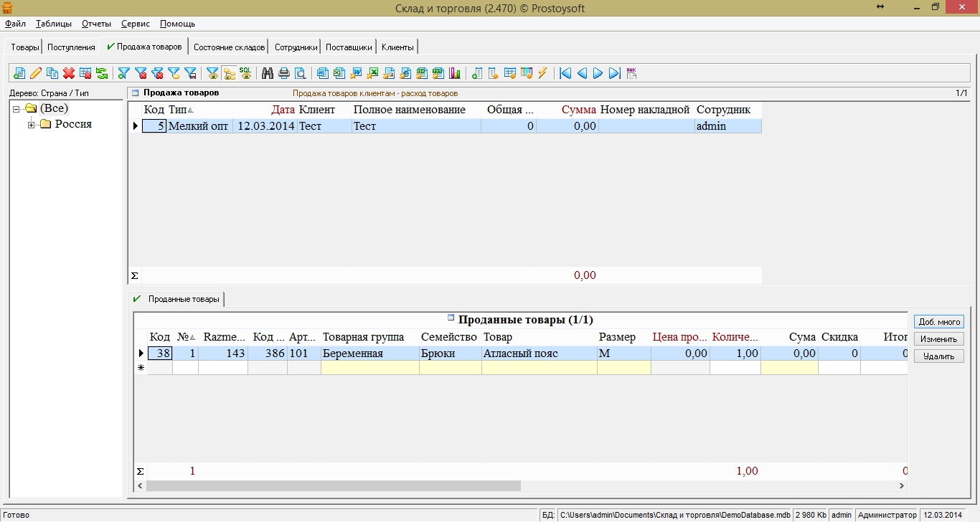Export to Excel with the first Excel icon

click(339, 73)
